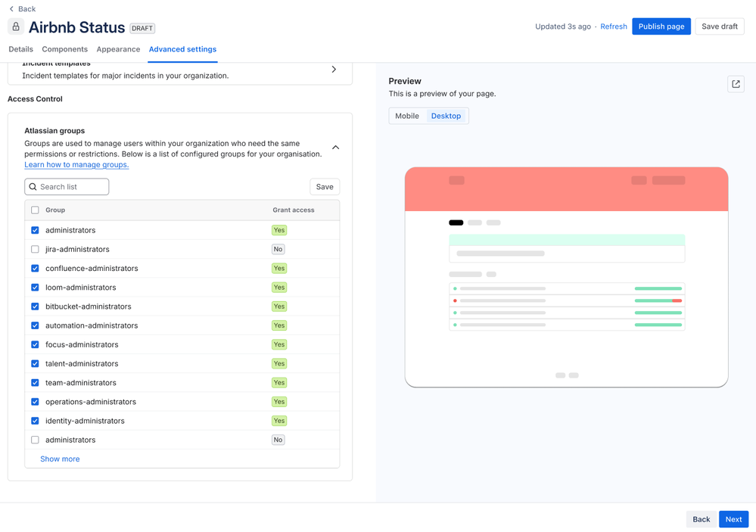Save the group access list
Image resolution: width=756 pixels, height=532 pixels.
coord(325,187)
